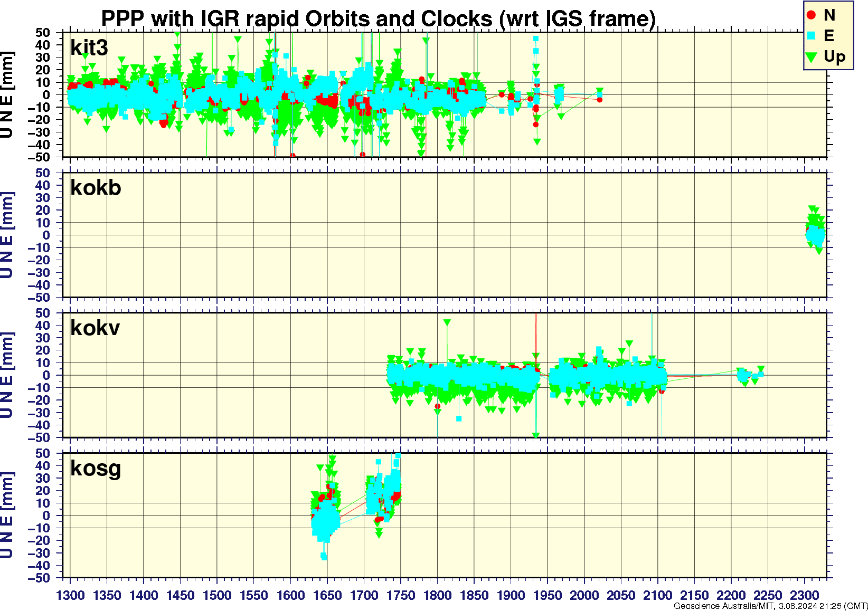Image resolution: width=868 pixels, height=611 pixels.
Task: Click the 2050 x-axis tick label
Action: click(621, 595)
